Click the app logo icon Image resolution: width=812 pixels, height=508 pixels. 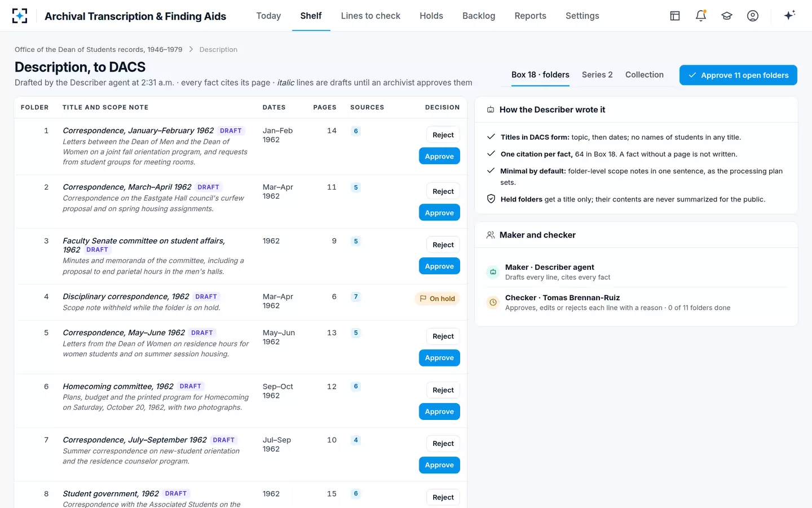(x=20, y=16)
